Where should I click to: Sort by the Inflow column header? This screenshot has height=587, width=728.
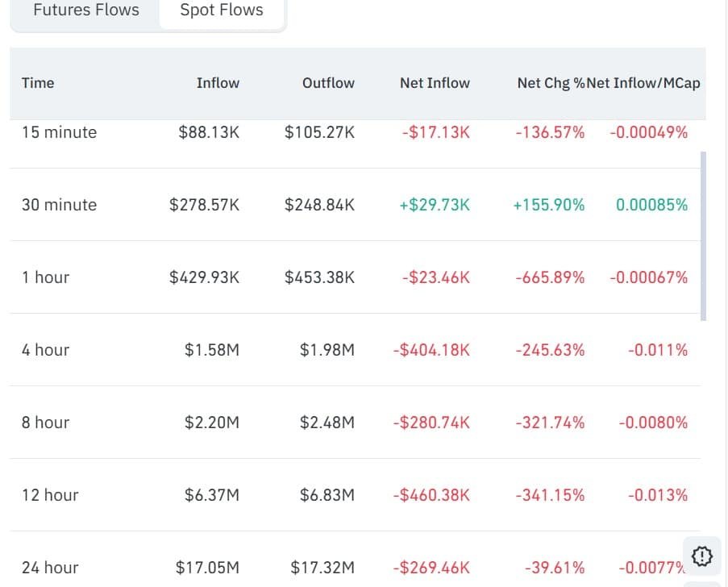(x=218, y=83)
